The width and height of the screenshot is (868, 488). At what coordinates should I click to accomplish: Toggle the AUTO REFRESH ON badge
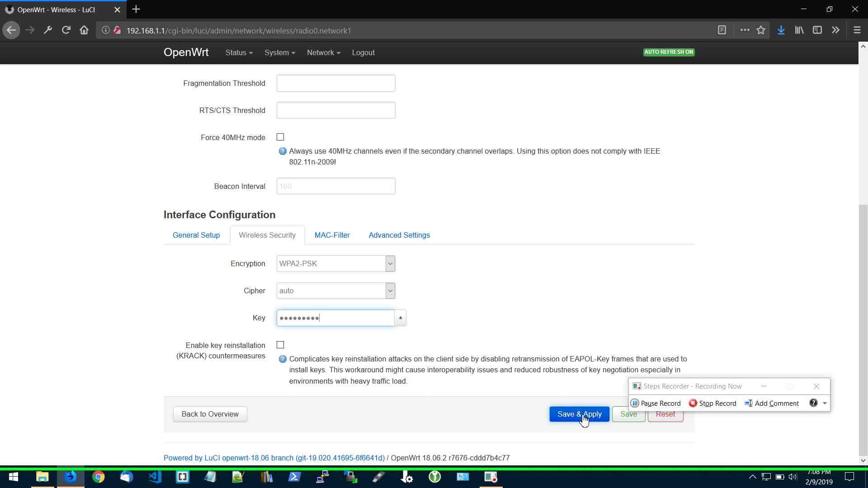click(669, 52)
